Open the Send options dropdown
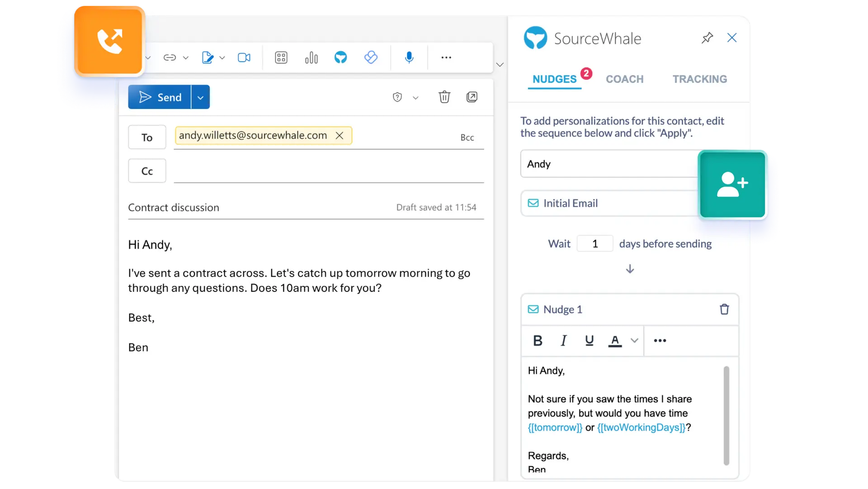The image size is (868, 489). (201, 97)
